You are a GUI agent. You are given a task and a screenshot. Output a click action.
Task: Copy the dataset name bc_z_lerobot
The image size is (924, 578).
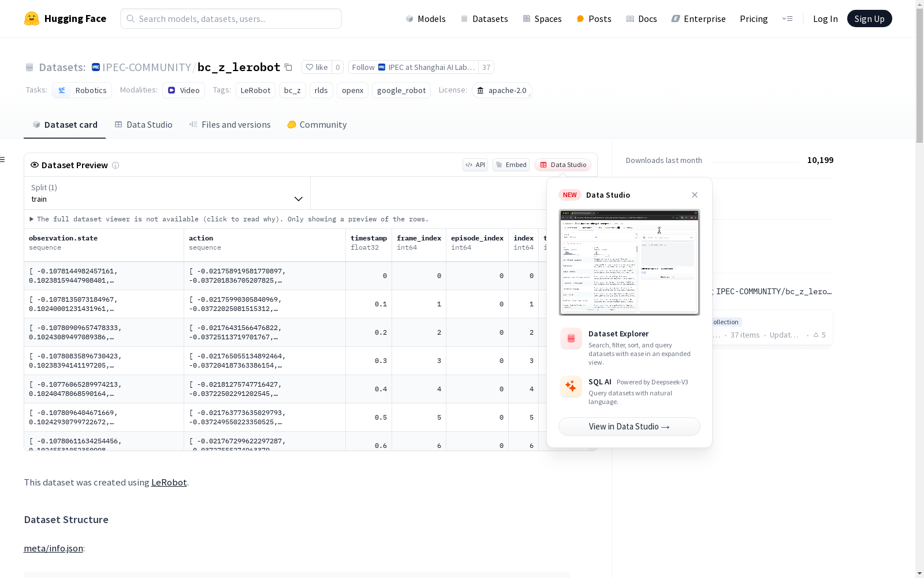289,68
